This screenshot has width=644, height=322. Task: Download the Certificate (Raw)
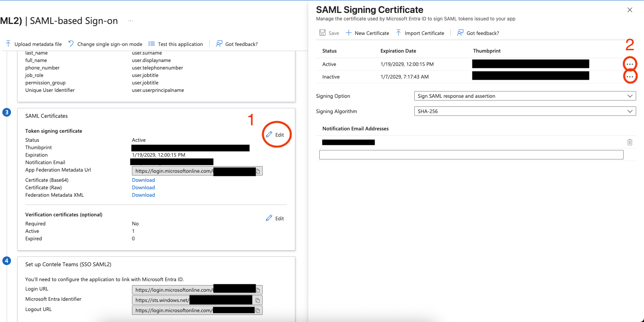coord(143,188)
